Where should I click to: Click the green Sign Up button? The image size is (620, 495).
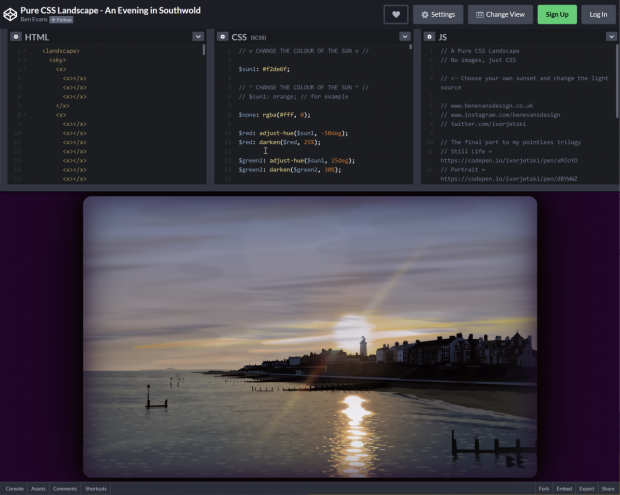557,15
